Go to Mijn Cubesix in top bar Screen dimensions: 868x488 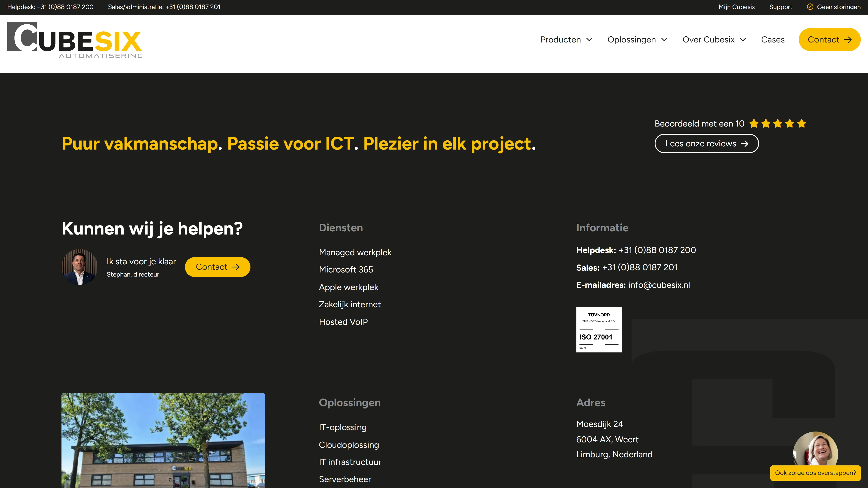[x=737, y=7]
